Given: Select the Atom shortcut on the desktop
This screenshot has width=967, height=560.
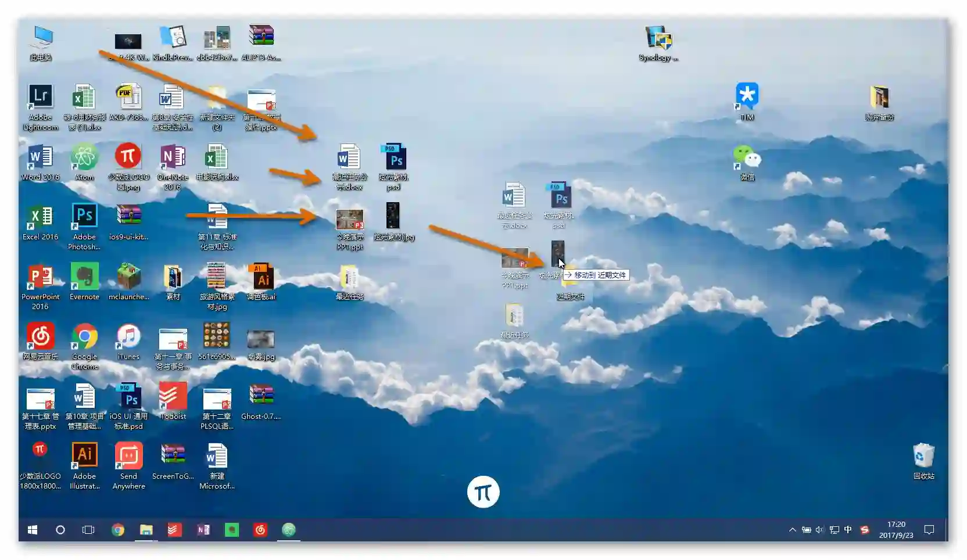Looking at the screenshot, I should pos(84,163).
